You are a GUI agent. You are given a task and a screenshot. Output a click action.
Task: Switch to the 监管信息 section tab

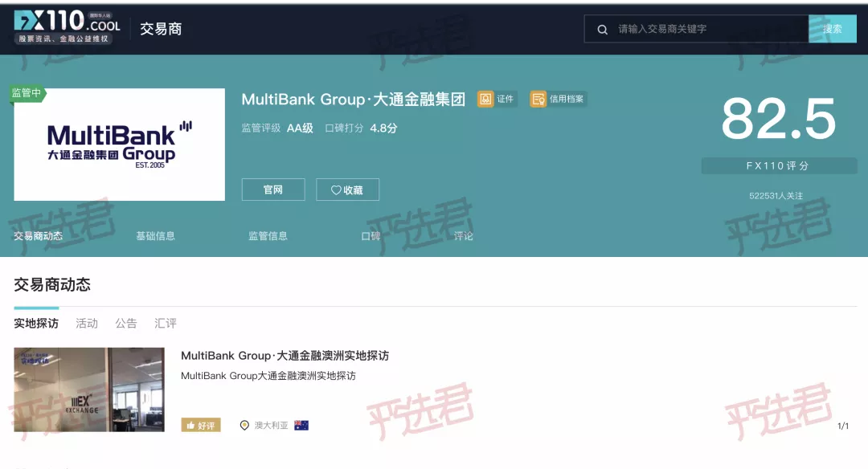coord(268,236)
